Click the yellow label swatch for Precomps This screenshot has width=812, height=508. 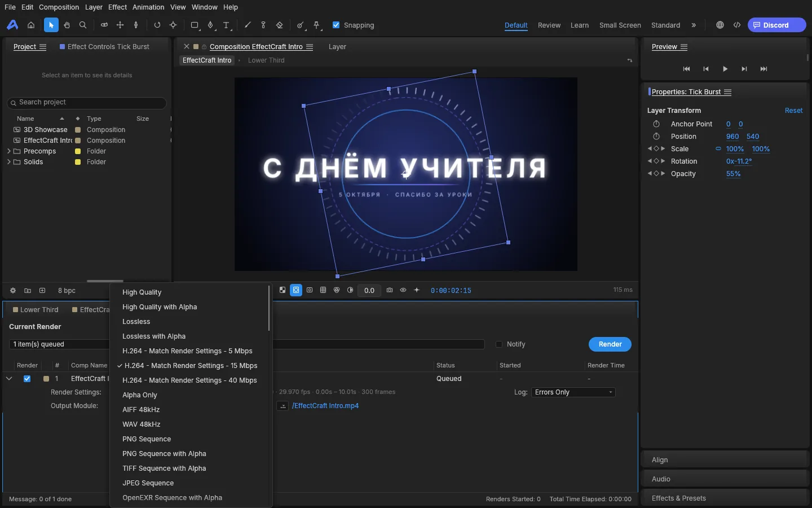[78, 151]
